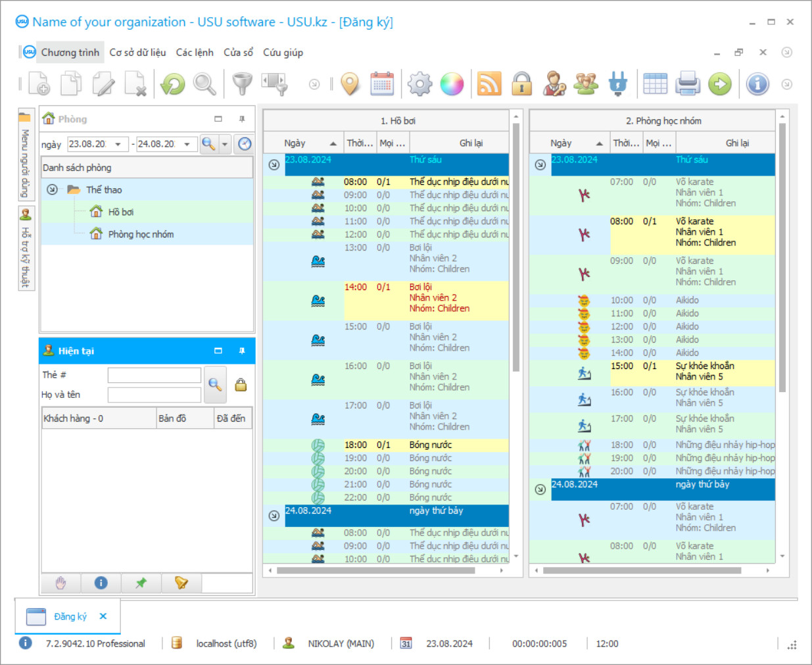Select the 15:00 Sự khỏe khoắn Nhân viên 5 row
Viewport: 812px width, 665px height.
click(x=652, y=373)
